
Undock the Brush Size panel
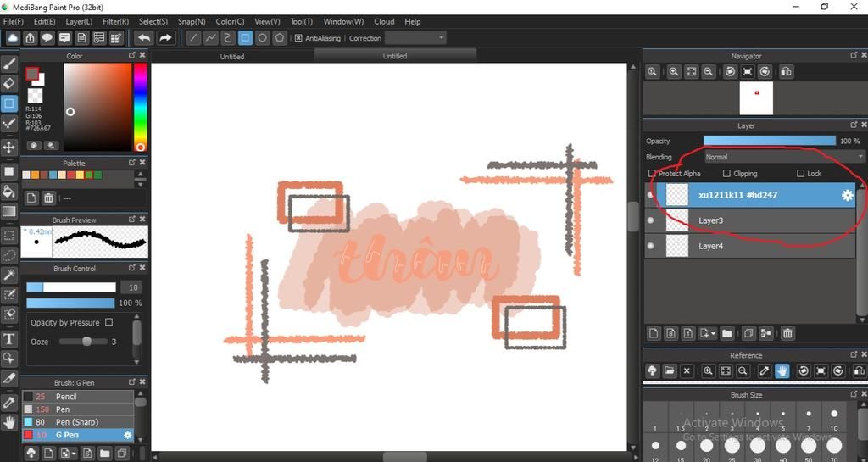854,394
